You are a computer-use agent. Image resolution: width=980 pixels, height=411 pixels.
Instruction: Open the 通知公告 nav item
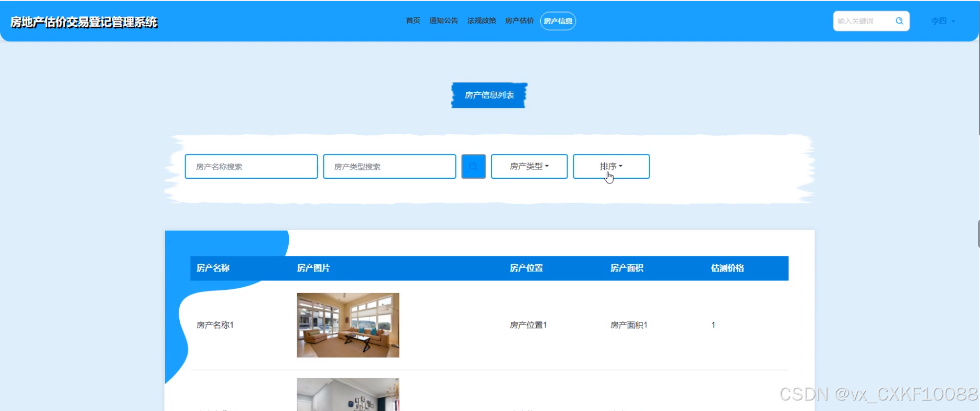point(443,21)
